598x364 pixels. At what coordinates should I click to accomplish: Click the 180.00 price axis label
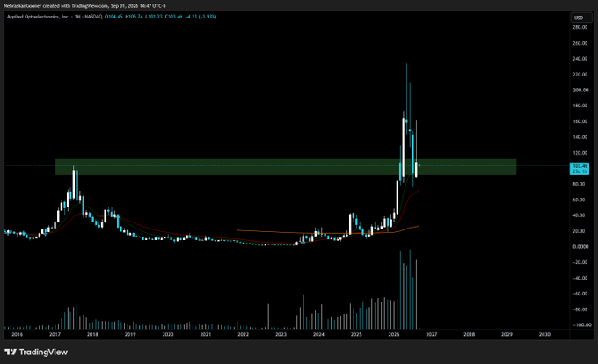(x=580, y=106)
